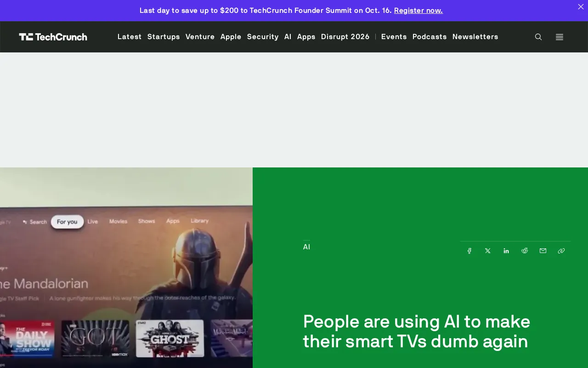588x368 pixels.
Task: Select Apple in the navigation
Action: (231, 37)
